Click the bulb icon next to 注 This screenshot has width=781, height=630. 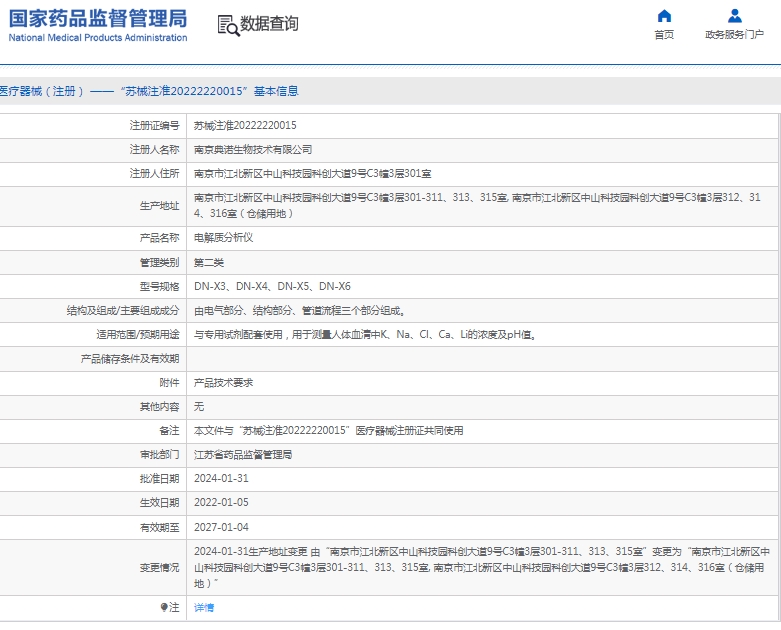tap(164, 607)
